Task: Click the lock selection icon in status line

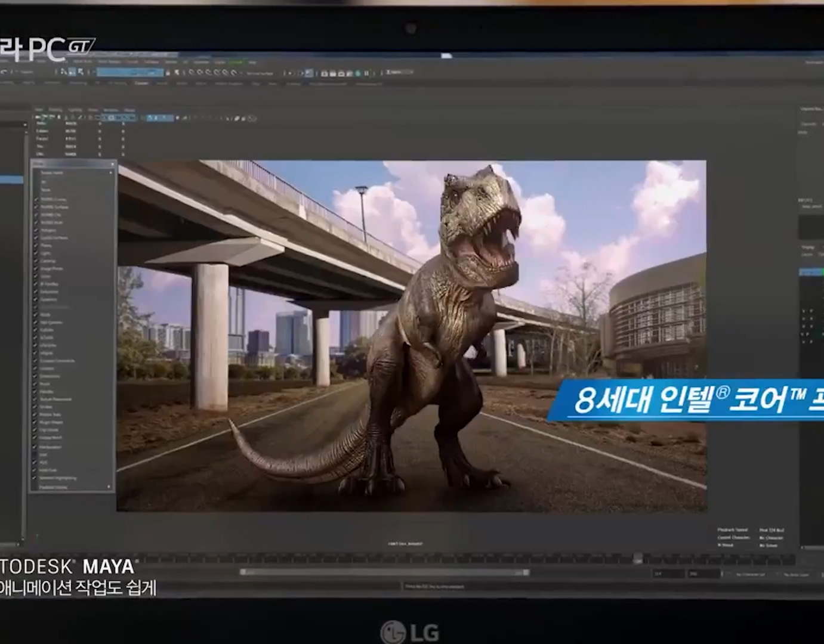Action: coord(168,73)
